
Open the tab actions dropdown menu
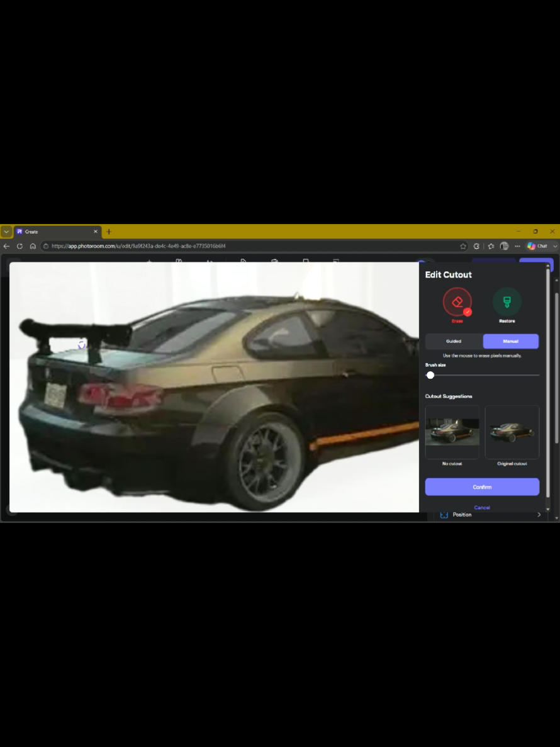tap(6, 232)
